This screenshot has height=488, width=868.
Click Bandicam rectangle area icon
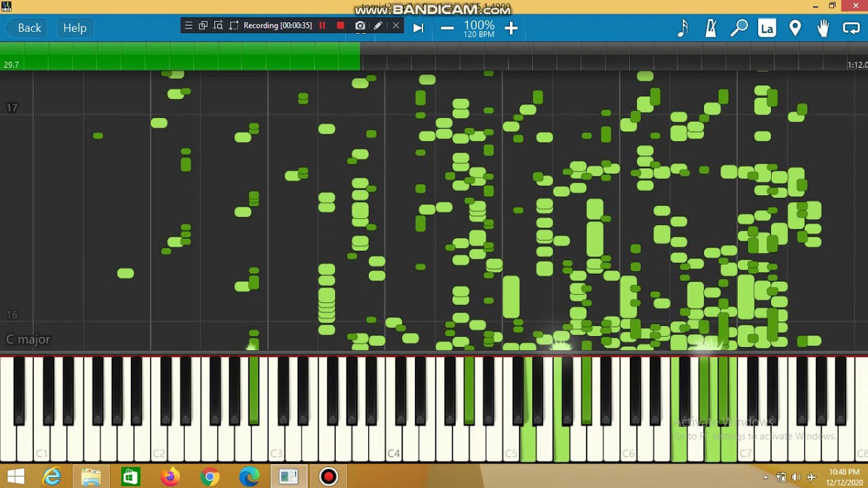[234, 26]
